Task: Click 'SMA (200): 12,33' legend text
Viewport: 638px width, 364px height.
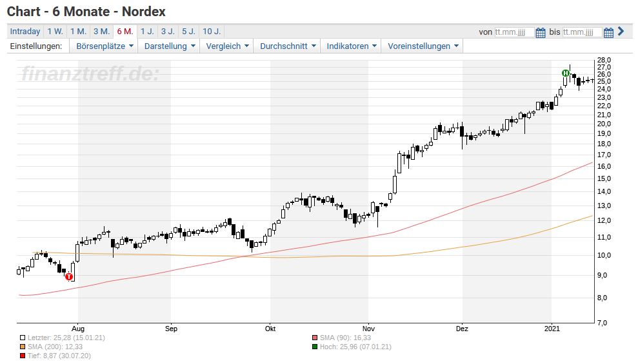Action: [x=55, y=347]
